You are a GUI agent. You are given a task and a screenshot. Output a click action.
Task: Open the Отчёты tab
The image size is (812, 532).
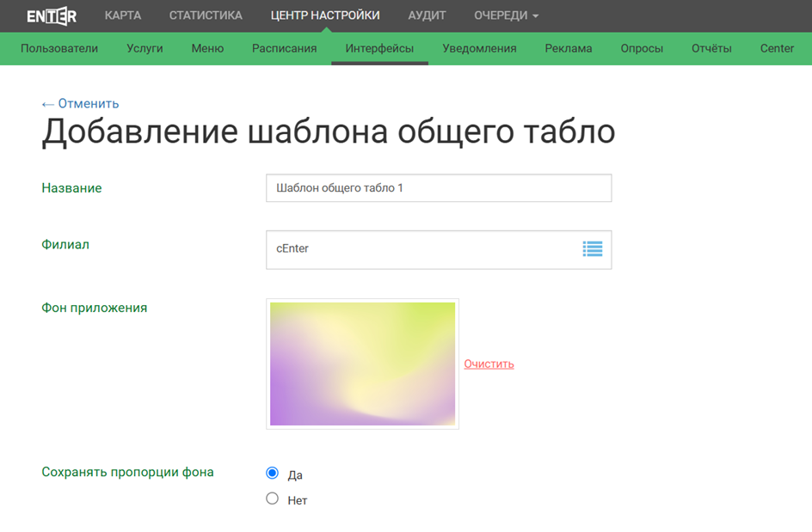coord(711,48)
